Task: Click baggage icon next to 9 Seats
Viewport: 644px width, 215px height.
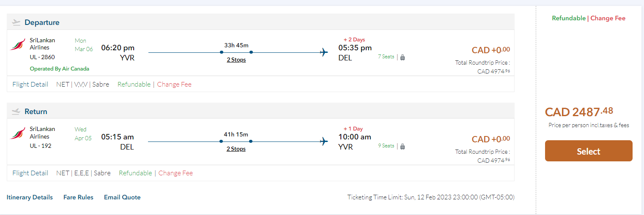Action: [x=403, y=146]
